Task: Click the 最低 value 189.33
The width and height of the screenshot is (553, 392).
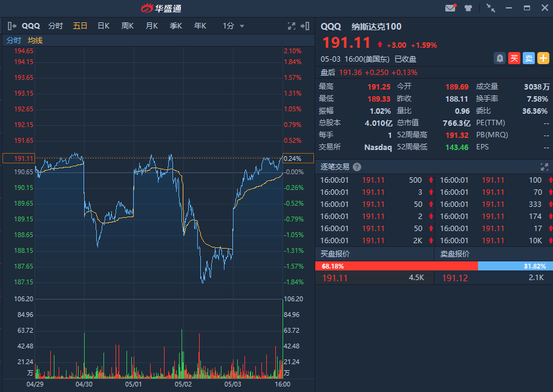Action: [x=379, y=99]
